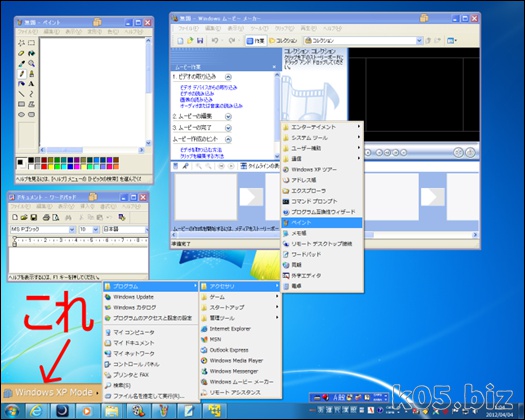Screen dimensions: 525x420
Task: Choose Windows Media Player in the programs menu
Action: click(240, 361)
